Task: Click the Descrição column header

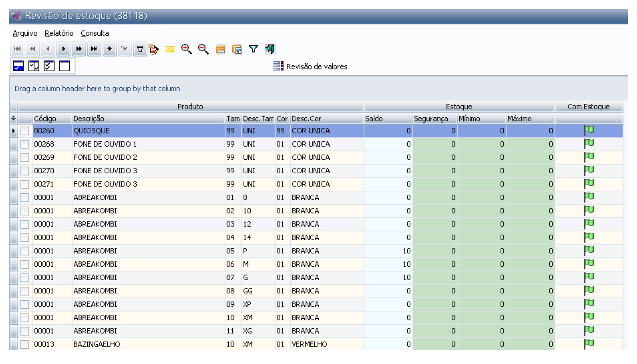Action: (x=148, y=119)
